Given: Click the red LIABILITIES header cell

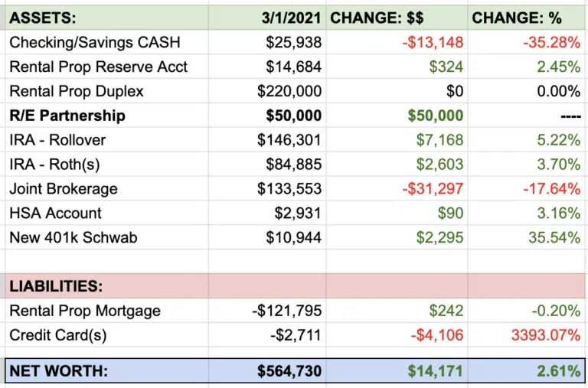Looking at the screenshot, I should (54, 286).
